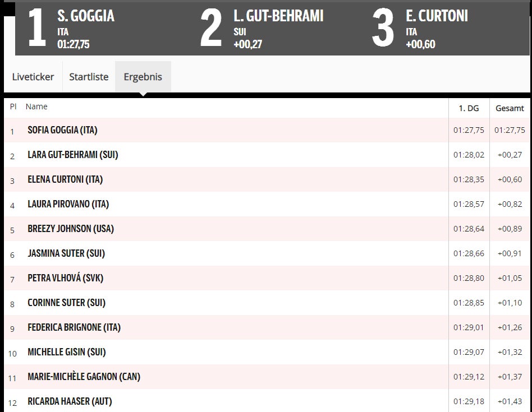Image resolution: width=532 pixels, height=412 pixels.
Task: Open Lara Gut-Behrami (SUI) result row
Action: (73, 155)
